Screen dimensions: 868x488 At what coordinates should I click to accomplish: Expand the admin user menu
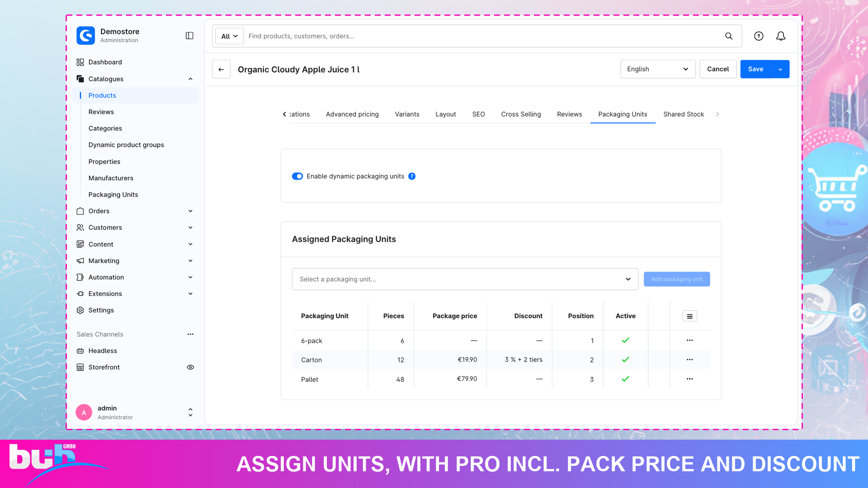click(x=190, y=412)
